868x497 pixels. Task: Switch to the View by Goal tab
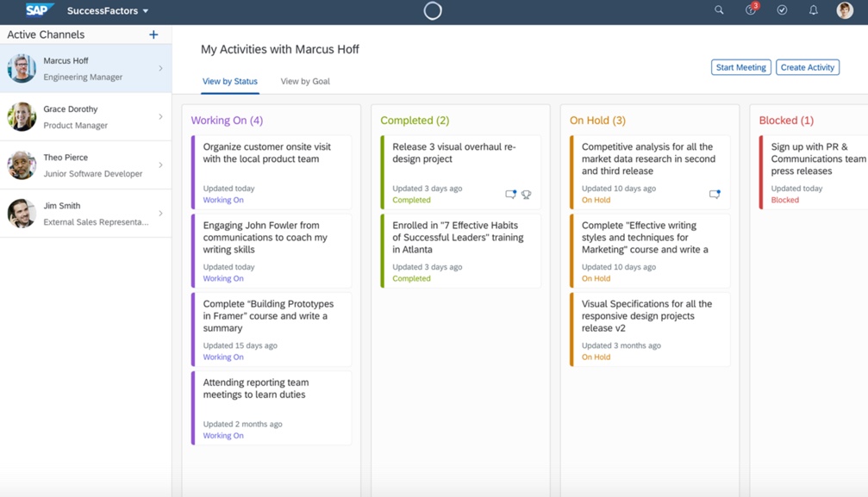point(303,81)
